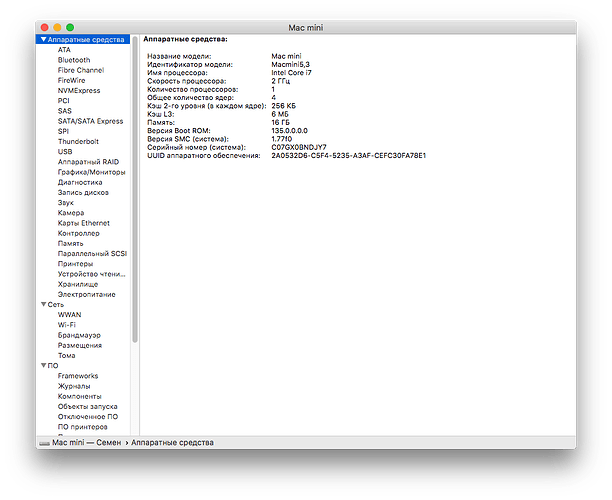
Task: Open the Thunderbolt entry
Action: coord(78,141)
